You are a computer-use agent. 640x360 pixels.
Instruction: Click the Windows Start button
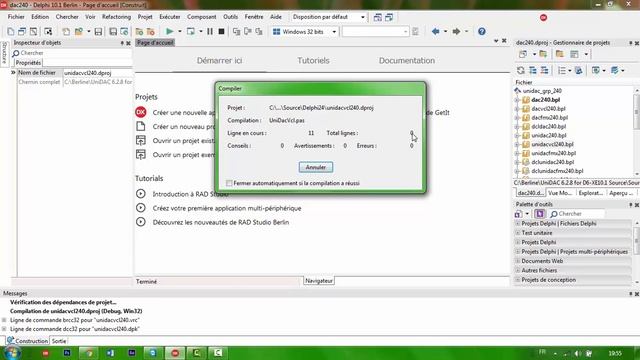[11, 353]
